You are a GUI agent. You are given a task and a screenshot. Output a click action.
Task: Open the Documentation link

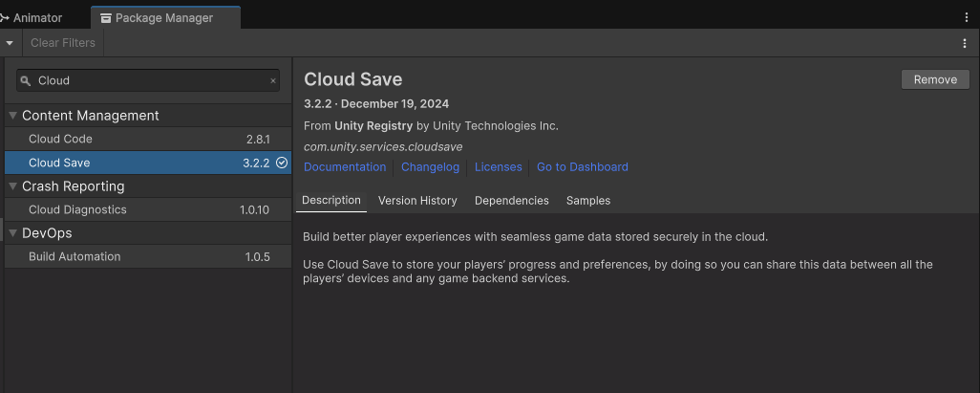point(345,167)
